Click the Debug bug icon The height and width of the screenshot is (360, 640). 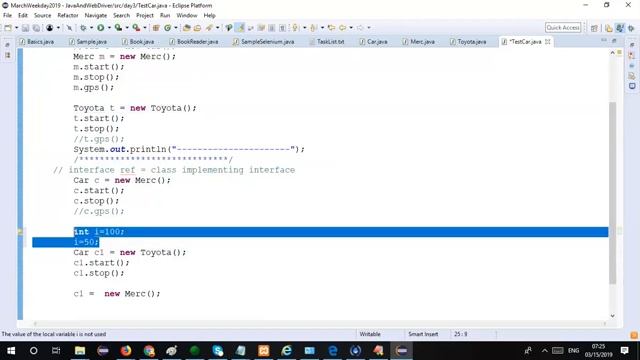pyautogui.click(x=83, y=28)
